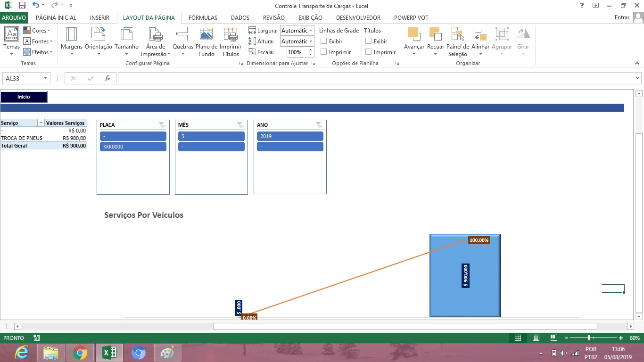Click Entrar to sign in
This screenshot has height=362, width=644.
(622, 17)
